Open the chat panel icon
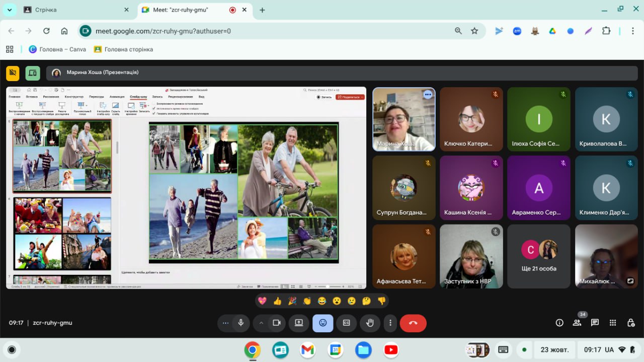The image size is (644, 362). coord(595,323)
